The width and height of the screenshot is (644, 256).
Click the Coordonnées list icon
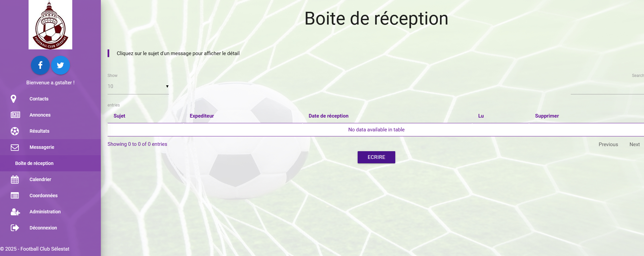tap(15, 196)
